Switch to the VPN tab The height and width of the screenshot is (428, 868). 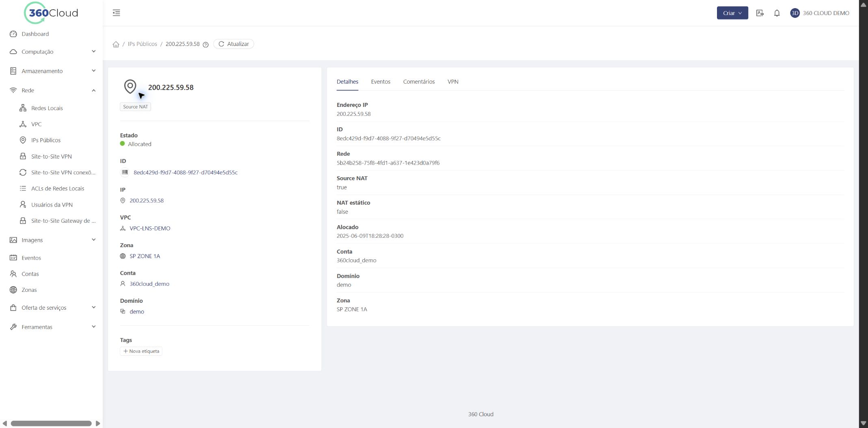pos(453,82)
